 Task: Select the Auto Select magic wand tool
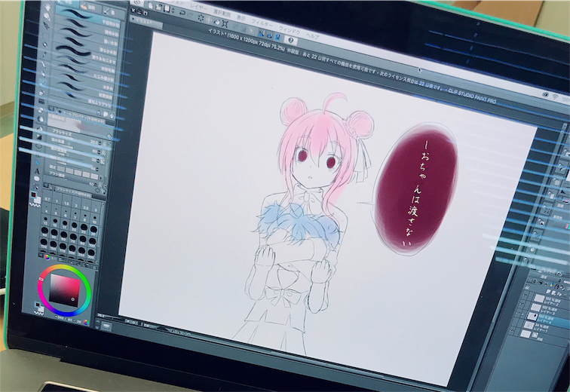(x=45, y=44)
